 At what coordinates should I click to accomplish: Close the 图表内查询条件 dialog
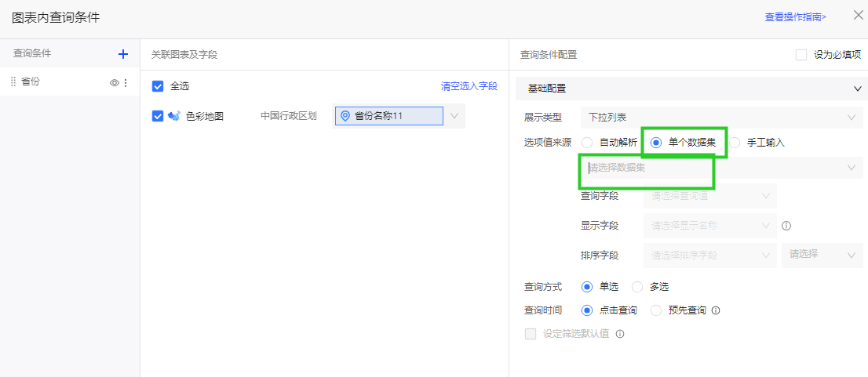point(858,15)
